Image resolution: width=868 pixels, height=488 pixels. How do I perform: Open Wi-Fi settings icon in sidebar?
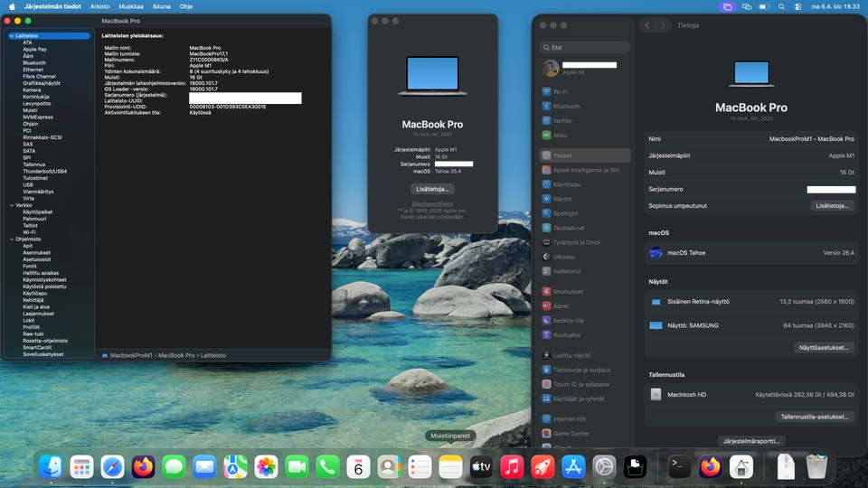click(x=546, y=92)
